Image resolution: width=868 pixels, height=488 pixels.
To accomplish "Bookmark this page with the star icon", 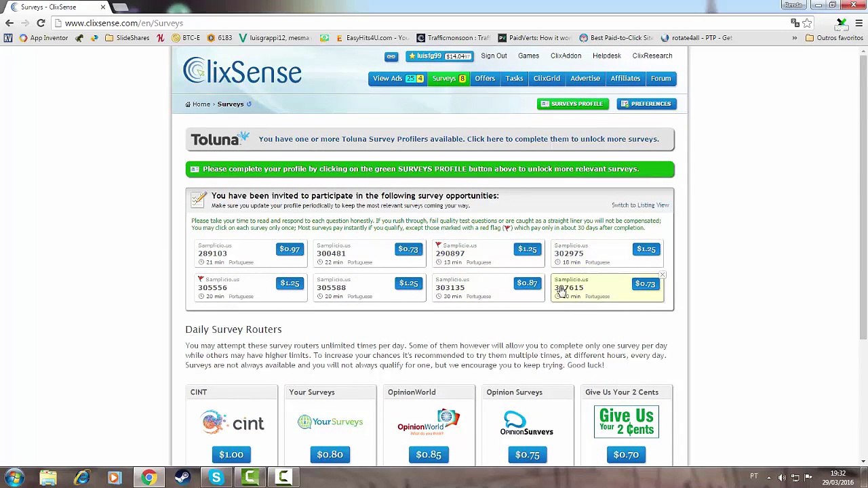I will click(x=807, y=23).
